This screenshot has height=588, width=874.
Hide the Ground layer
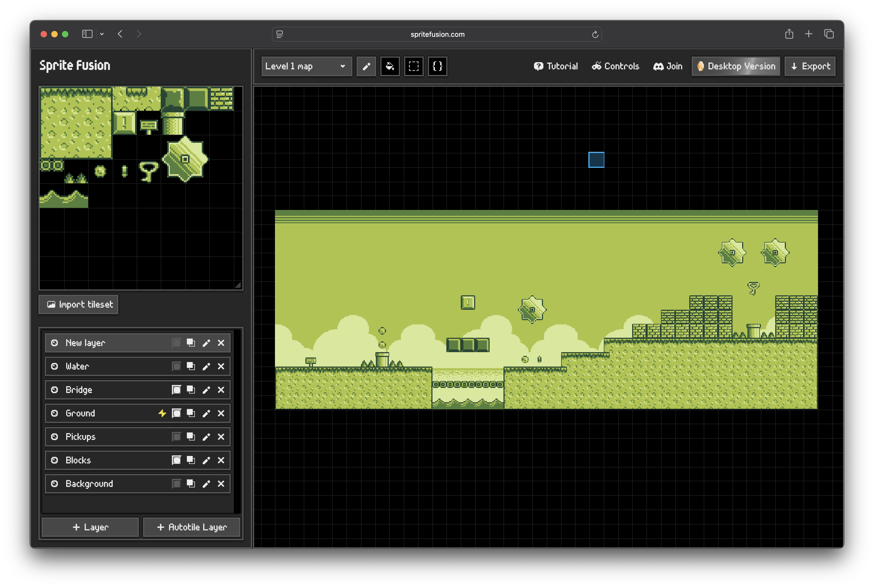[x=54, y=413]
